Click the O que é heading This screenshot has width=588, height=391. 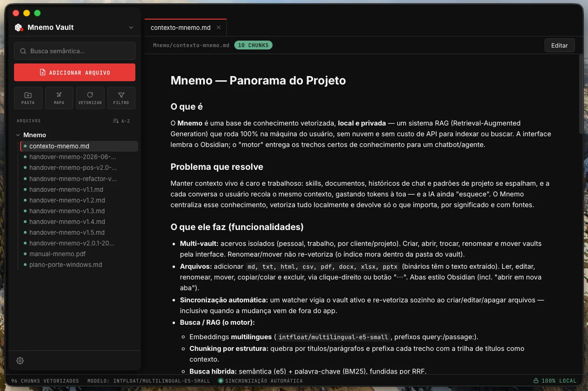pos(187,107)
